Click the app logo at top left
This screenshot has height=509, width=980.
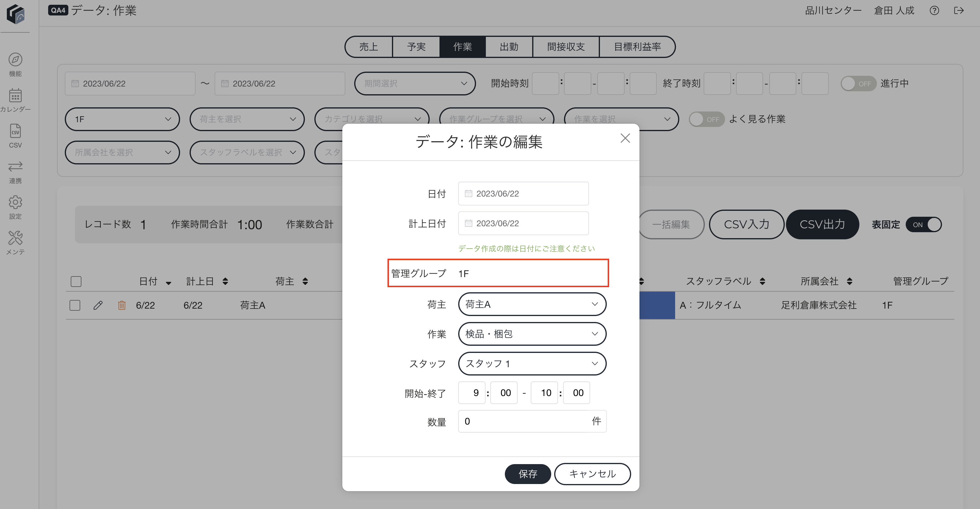15,14
